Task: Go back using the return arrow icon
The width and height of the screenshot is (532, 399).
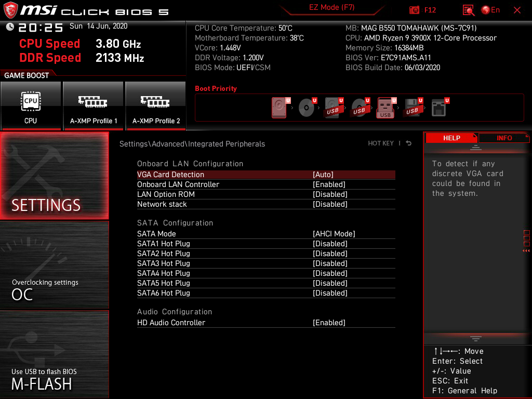Action: (409, 143)
